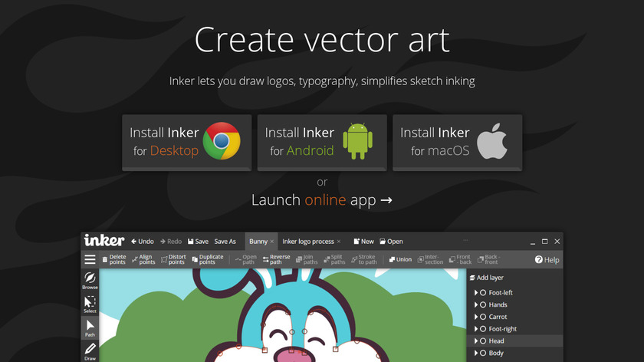Toggle visibility circle of Head layer
The image size is (644, 362).
tap(483, 341)
